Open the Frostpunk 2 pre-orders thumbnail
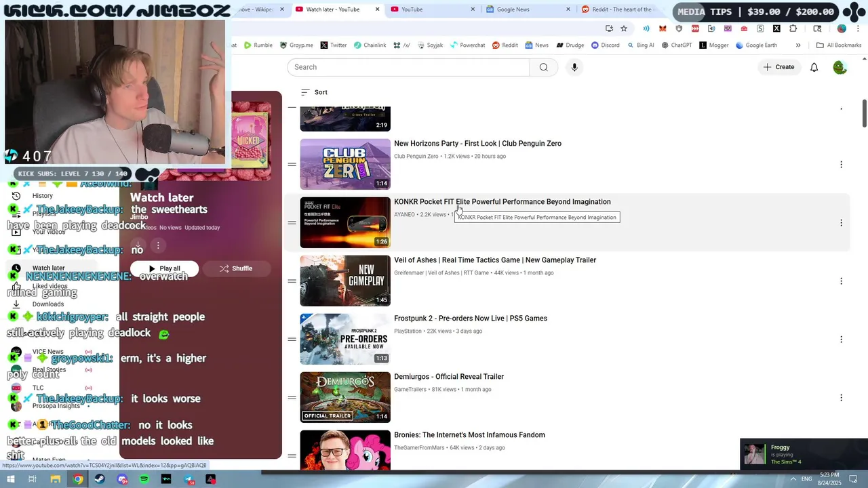The image size is (868, 488). point(345,339)
